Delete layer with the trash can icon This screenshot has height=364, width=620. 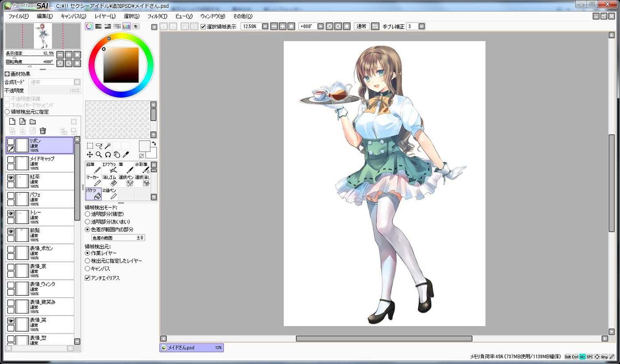click(43, 131)
